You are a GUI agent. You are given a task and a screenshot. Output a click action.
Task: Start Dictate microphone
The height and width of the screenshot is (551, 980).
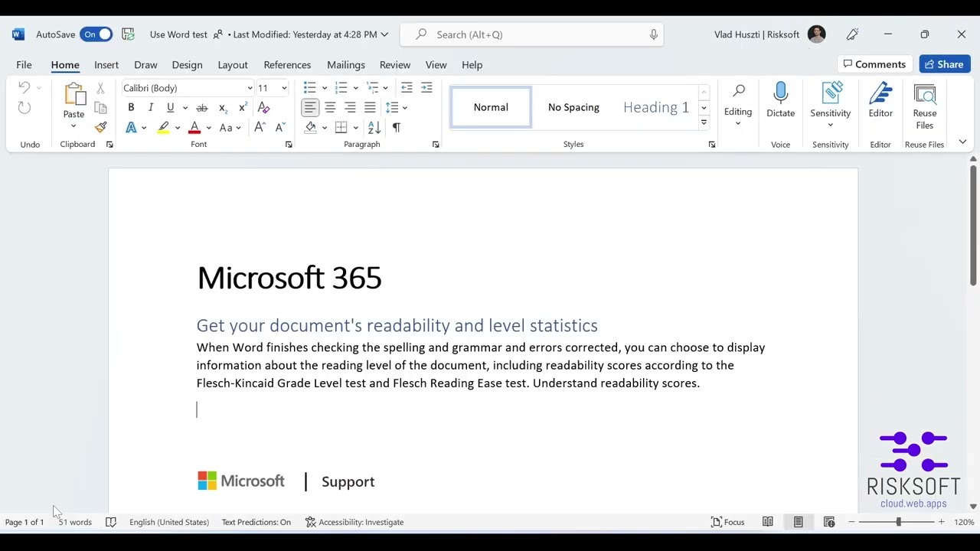pyautogui.click(x=780, y=99)
